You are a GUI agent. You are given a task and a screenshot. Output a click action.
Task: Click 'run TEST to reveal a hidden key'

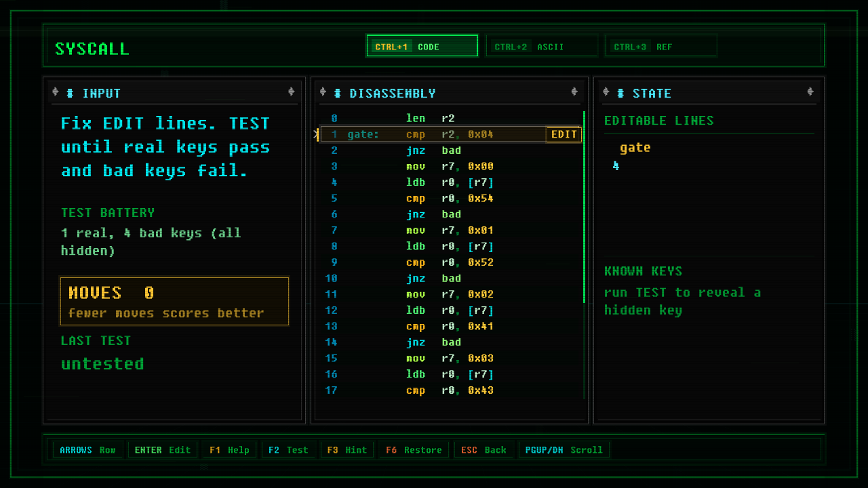[682, 302]
